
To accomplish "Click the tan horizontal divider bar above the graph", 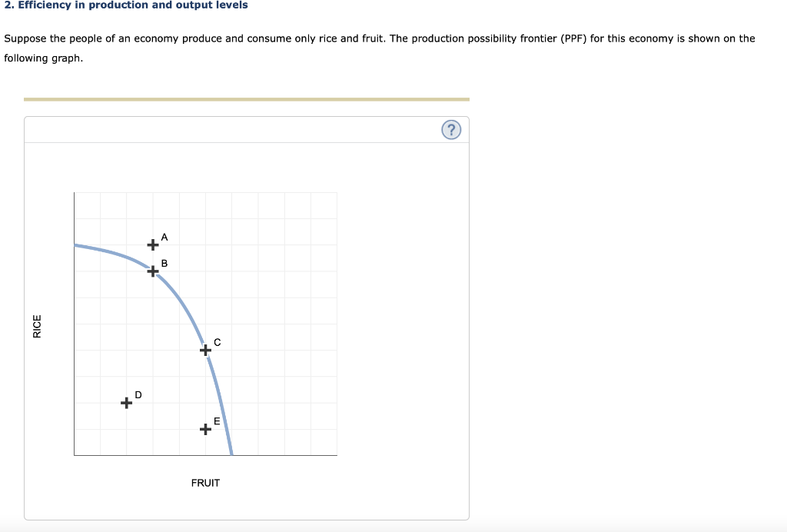I will coord(247,99).
